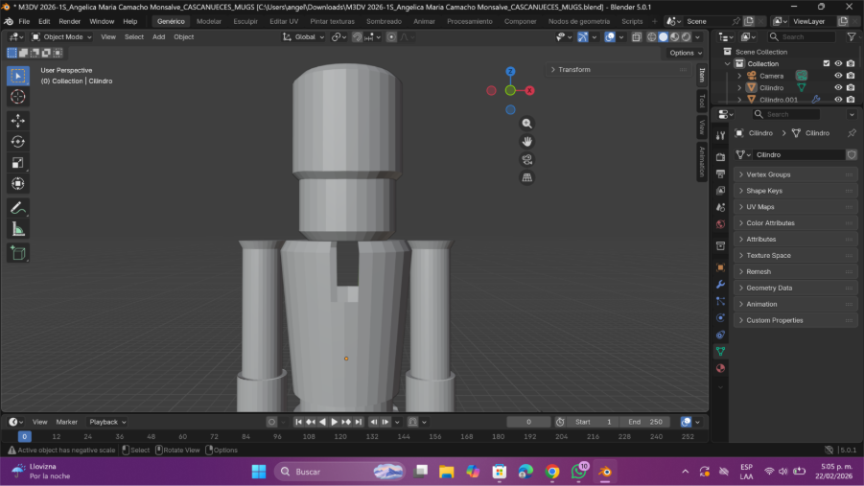This screenshot has width=864, height=486.
Task: Click the pan view hand icon
Action: tap(527, 142)
